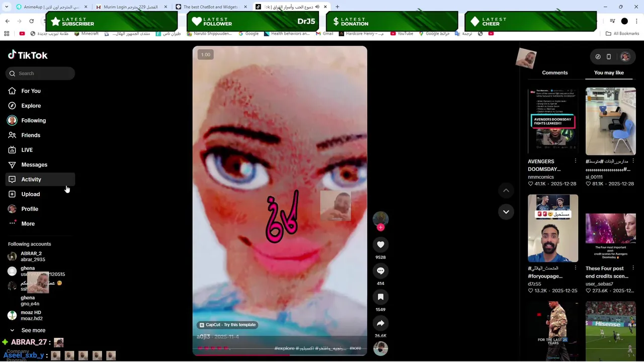644x362 pixels.
Task: Open Messages in the sidebar
Action: point(40,164)
